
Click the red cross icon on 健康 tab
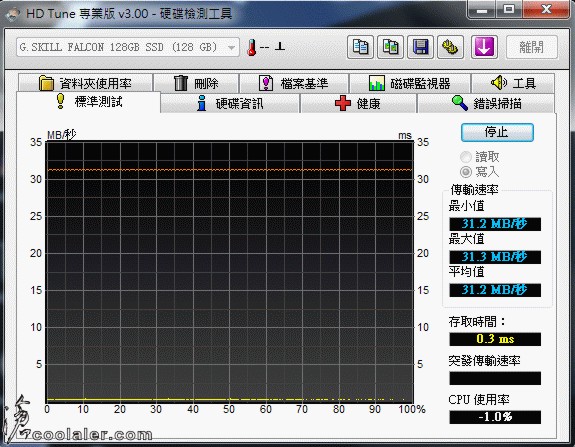[x=343, y=103]
